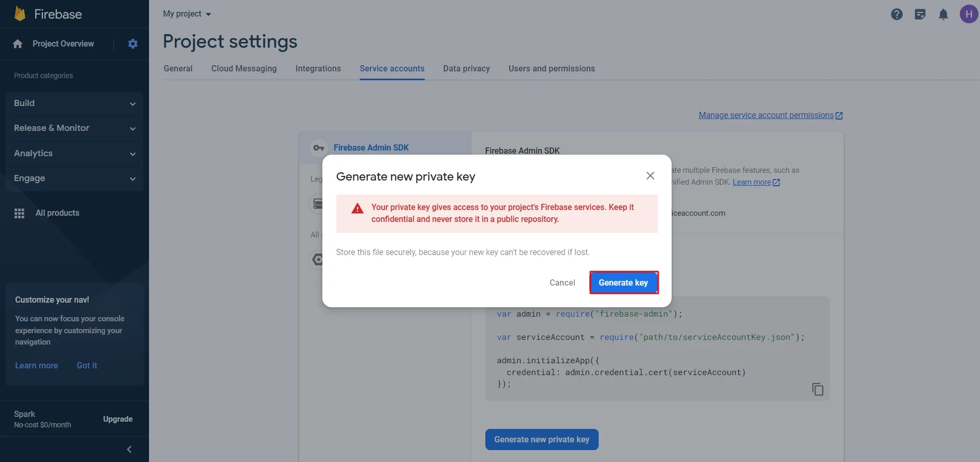
Task: Open the Project Overview home icon
Action: click(x=18, y=44)
